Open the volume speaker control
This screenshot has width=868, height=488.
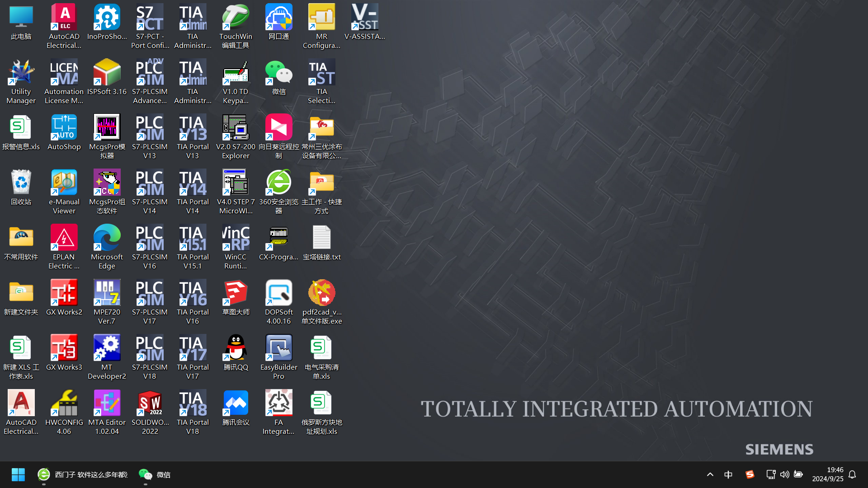[x=784, y=474]
